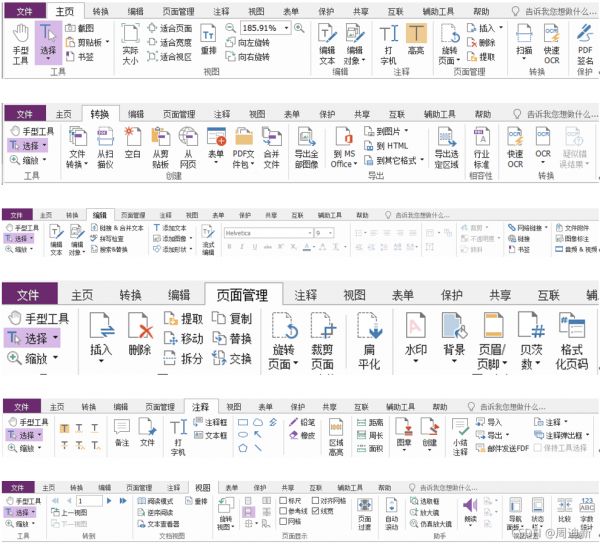
Task: Activate 高亮 highlight tool in the 主页 ribbon
Action: click(416, 39)
